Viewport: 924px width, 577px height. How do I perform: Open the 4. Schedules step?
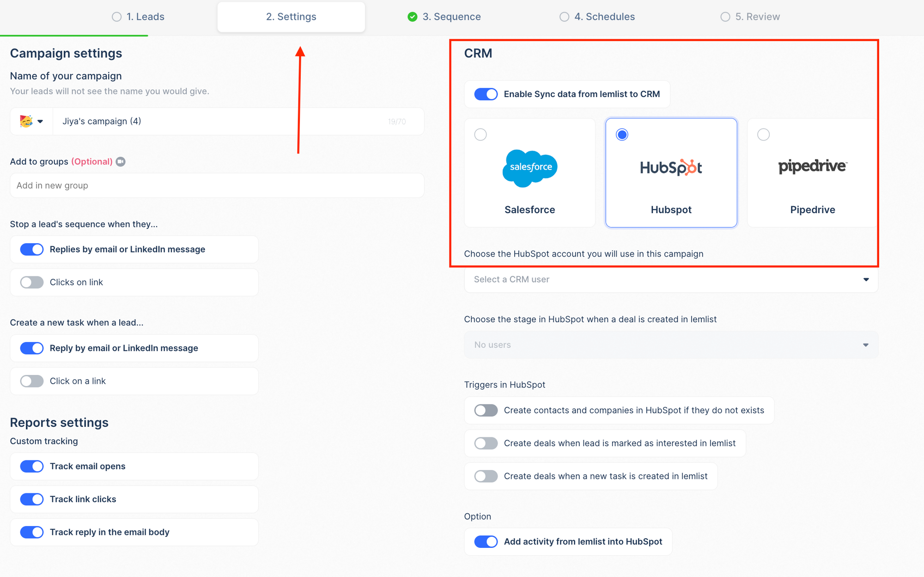[x=597, y=17]
